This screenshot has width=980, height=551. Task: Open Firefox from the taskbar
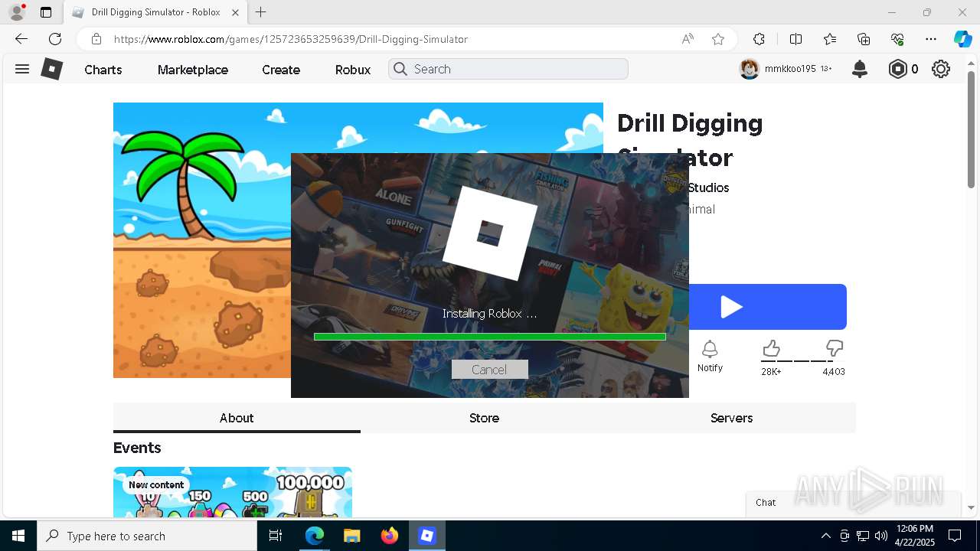(390, 536)
